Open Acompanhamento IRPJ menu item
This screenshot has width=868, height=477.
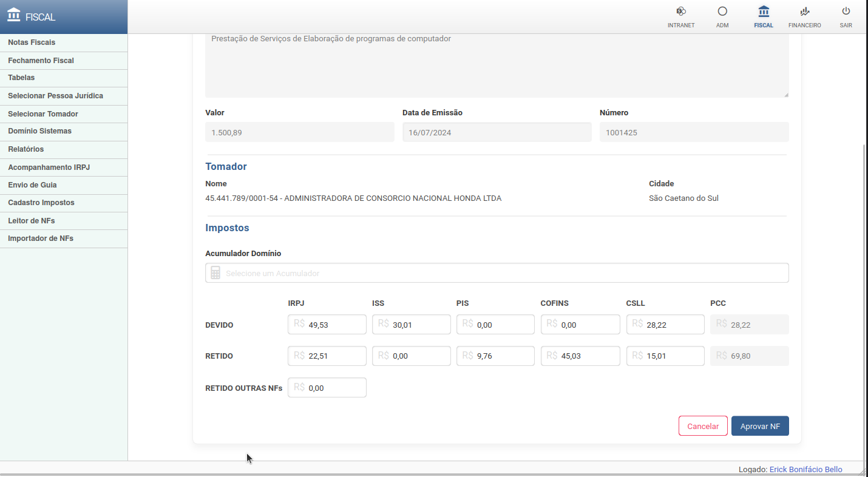(x=64, y=167)
